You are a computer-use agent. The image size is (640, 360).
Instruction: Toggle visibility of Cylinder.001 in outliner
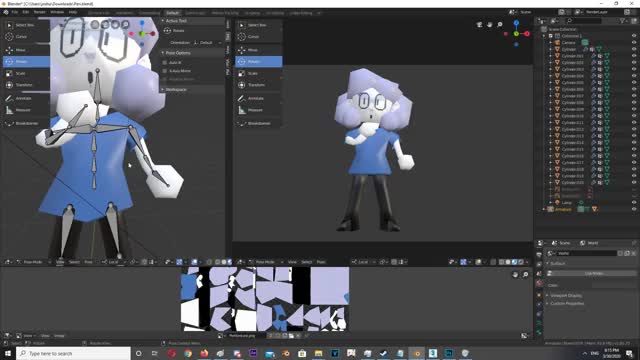pyautogui.click(x=634, y=56)
